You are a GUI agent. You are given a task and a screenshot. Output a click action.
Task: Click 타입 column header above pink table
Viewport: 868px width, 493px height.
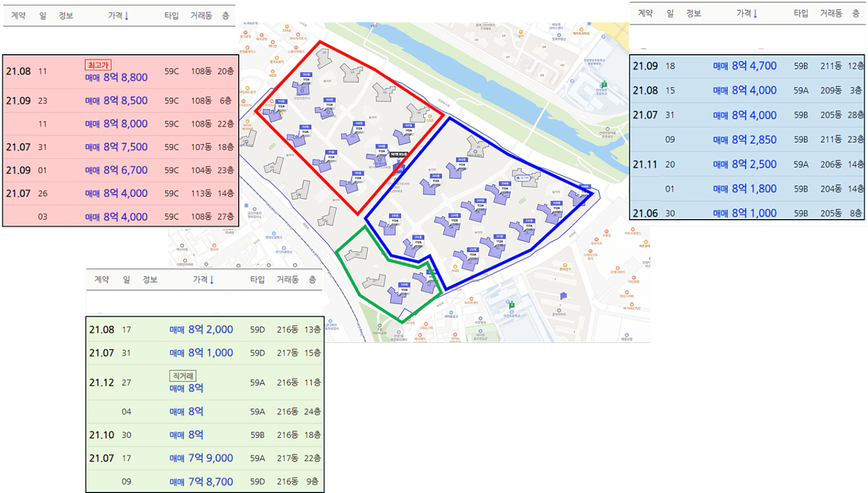click(171, 15)
